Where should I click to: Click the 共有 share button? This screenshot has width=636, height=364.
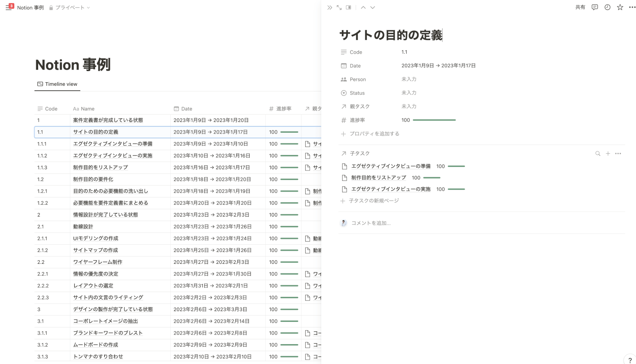(580, 7)
